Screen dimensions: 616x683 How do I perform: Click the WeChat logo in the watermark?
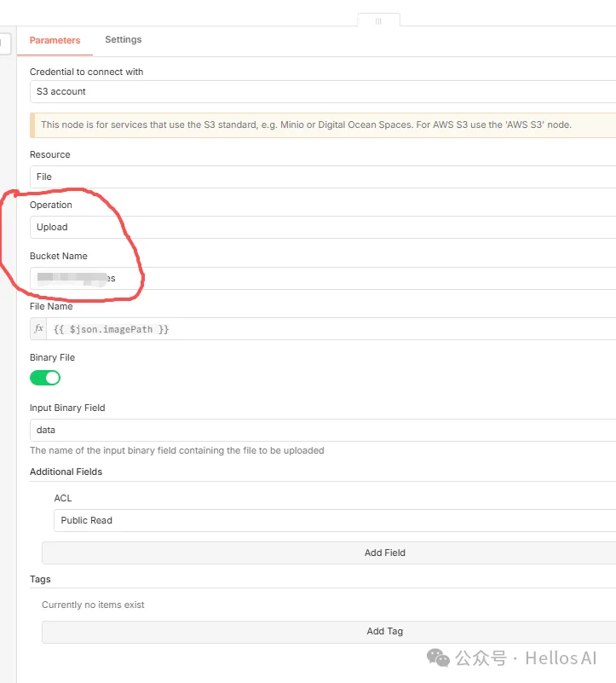(438, 657)
